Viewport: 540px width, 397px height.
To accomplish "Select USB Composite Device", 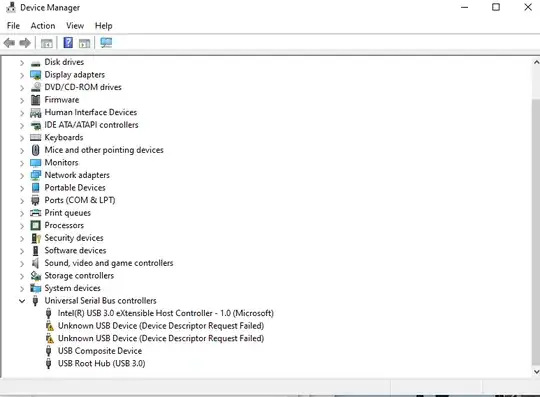I will point(100,351).
